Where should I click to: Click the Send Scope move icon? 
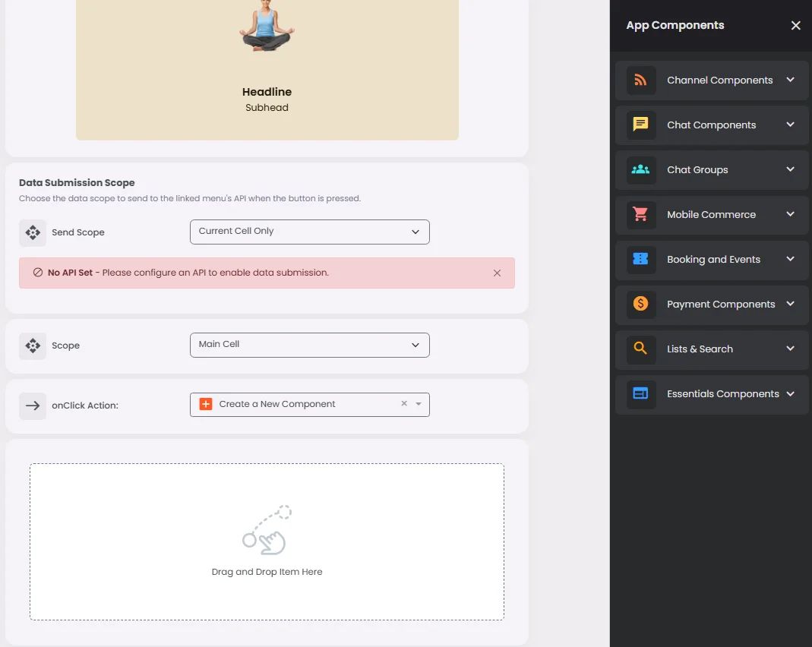(33, 232)
